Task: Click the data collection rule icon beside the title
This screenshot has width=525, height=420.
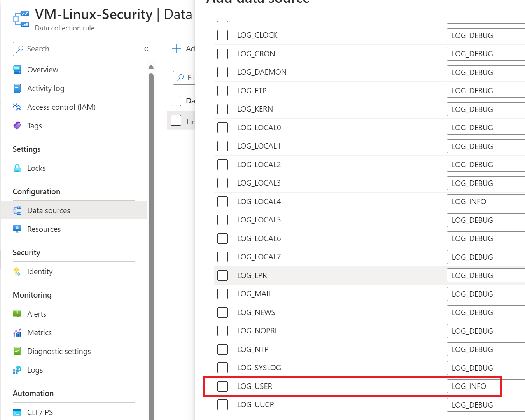Action: 21,19
